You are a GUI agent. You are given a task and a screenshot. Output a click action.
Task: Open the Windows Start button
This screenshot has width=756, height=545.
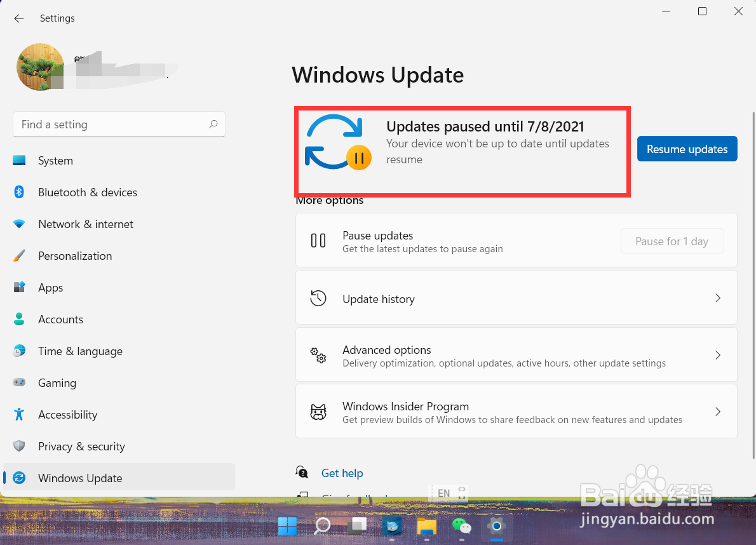point(287,526)
